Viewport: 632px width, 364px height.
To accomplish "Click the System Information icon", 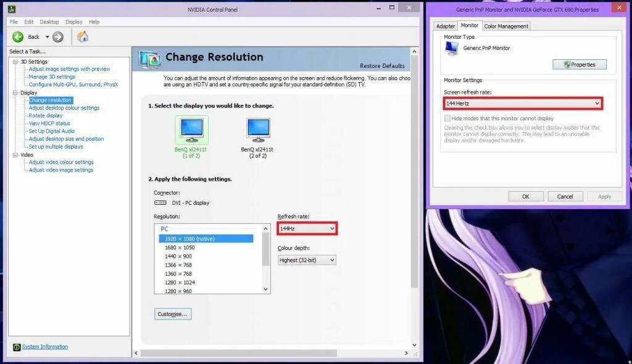I will (x=17, y=347).
